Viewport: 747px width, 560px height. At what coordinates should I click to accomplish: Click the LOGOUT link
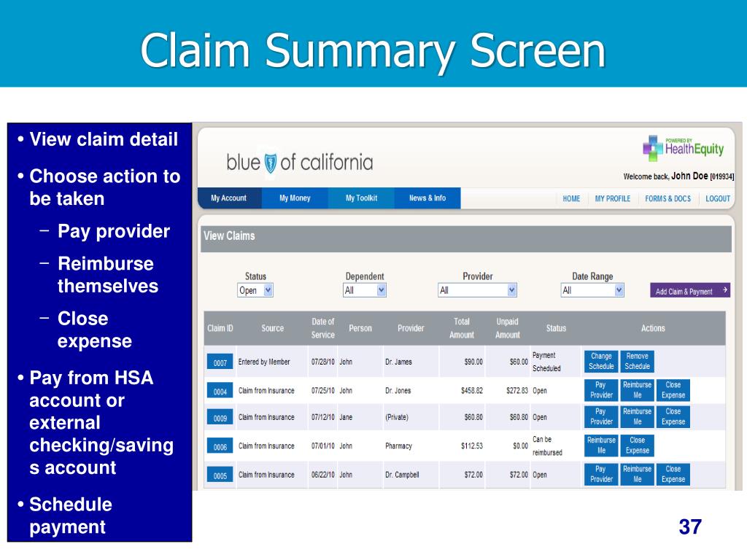(717, 198)
